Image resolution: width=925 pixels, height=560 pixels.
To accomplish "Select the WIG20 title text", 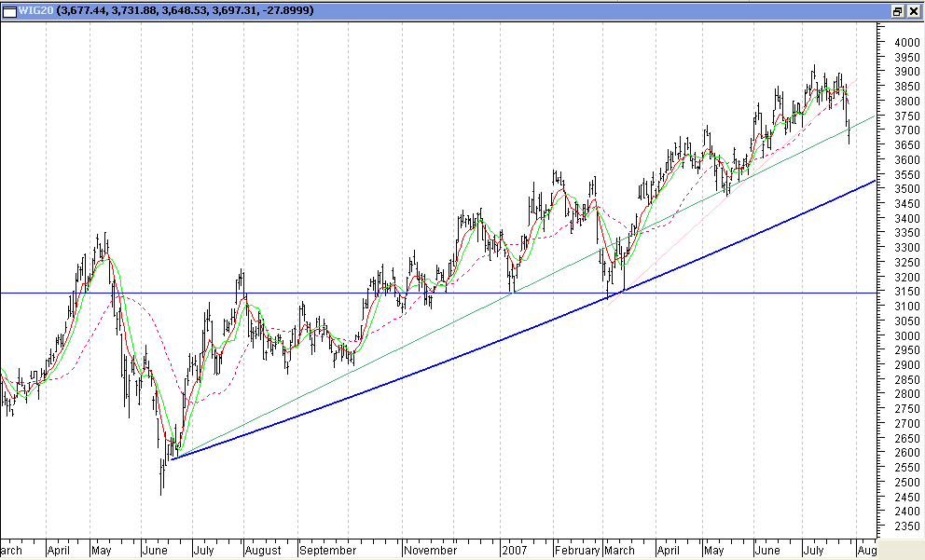I will [x=36, y=10].
